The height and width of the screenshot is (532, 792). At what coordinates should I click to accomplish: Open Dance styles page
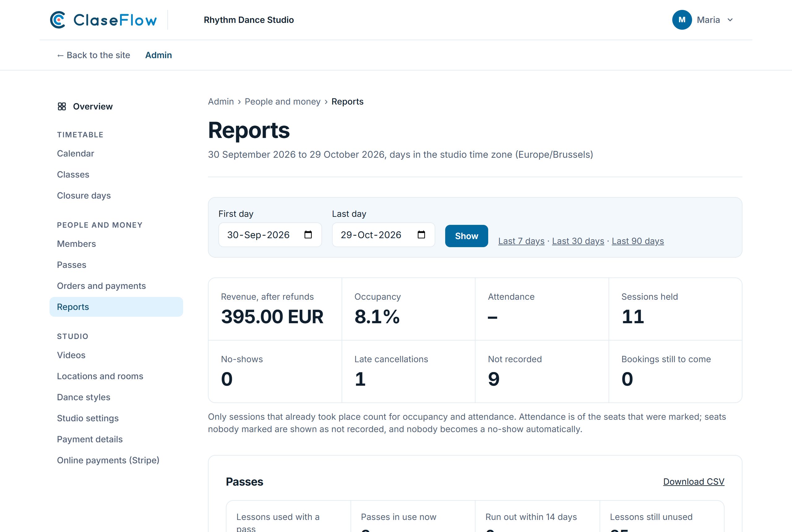(x=84, y=397)
